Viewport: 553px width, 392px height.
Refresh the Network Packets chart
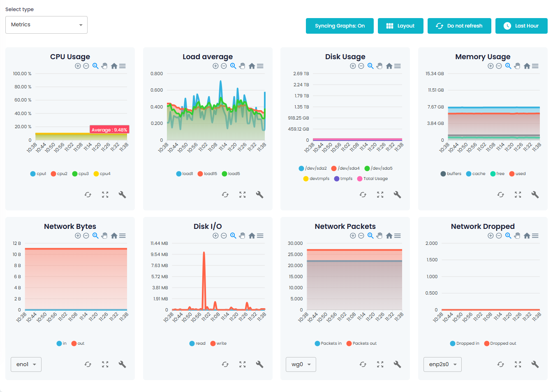pos(363,364)
